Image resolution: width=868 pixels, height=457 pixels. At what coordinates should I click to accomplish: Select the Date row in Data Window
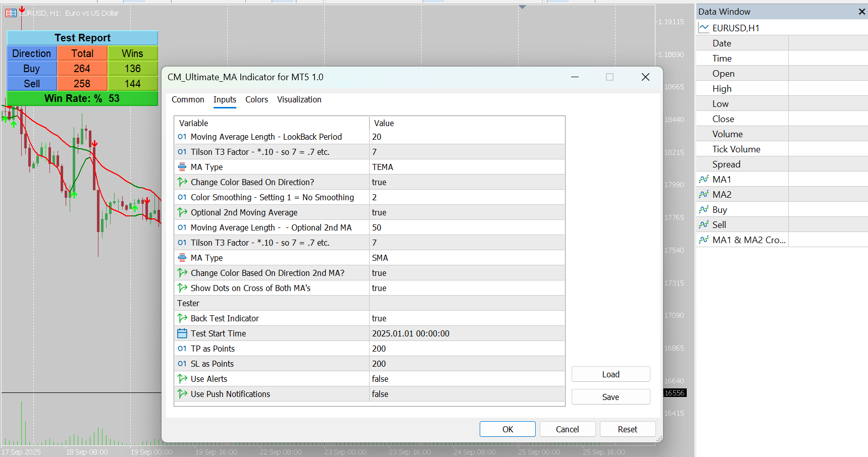click(782, 43)
